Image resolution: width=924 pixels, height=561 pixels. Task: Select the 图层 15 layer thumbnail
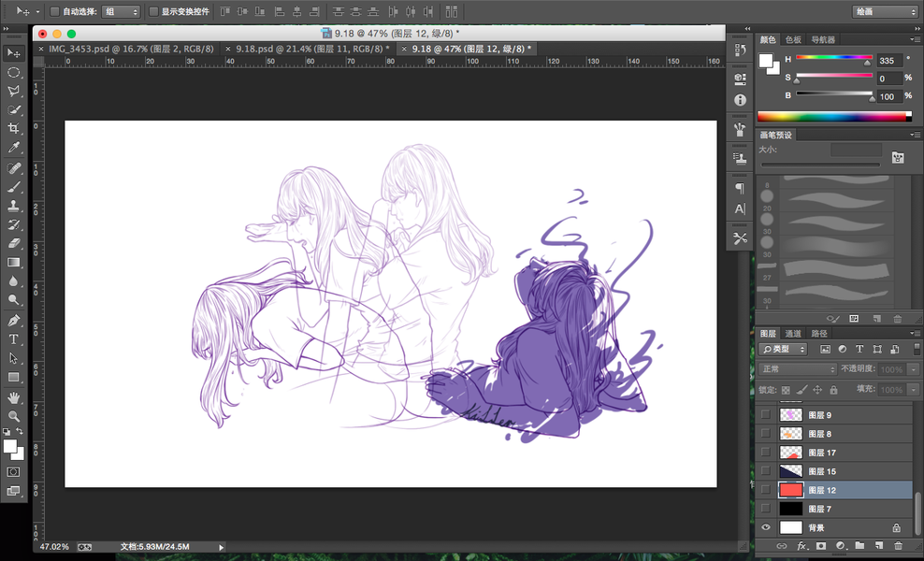791,471
